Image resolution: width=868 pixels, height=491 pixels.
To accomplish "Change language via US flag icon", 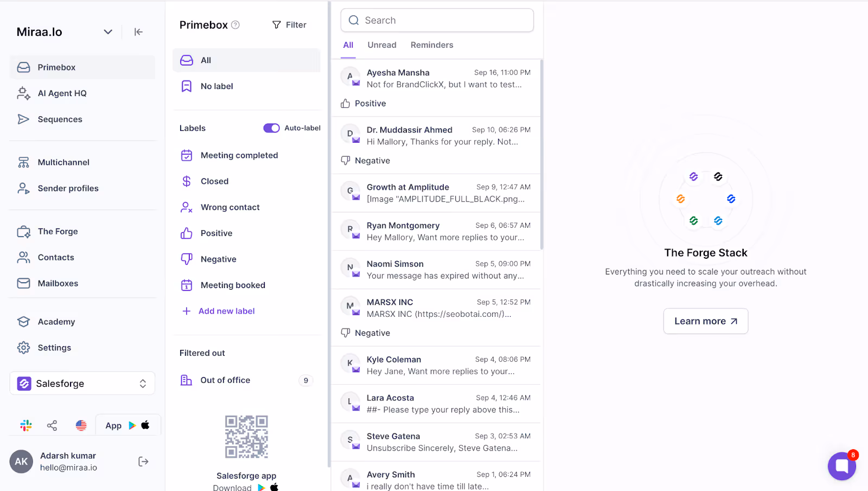I will 81,425.
